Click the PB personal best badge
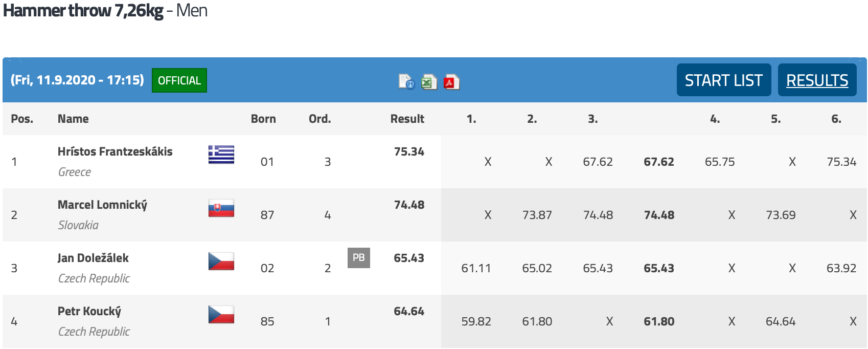The image size is (868, 349). pyautogui.click(x=359, y=258)
